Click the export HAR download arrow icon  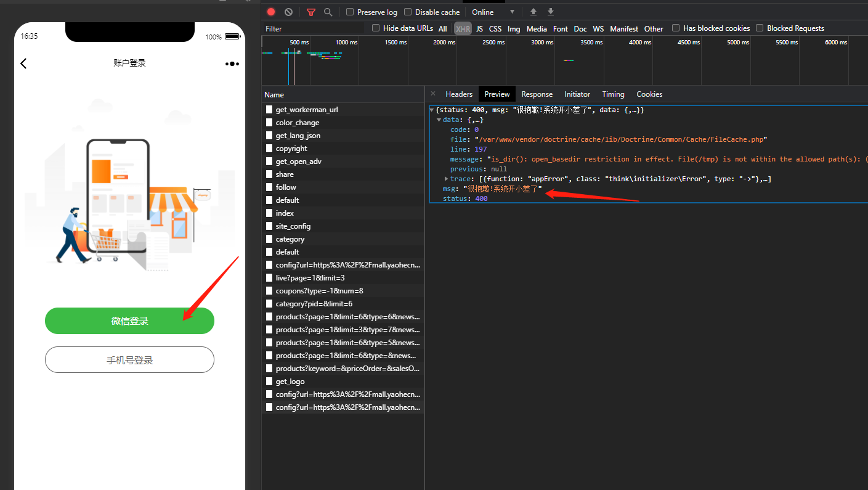coord(551,12)
